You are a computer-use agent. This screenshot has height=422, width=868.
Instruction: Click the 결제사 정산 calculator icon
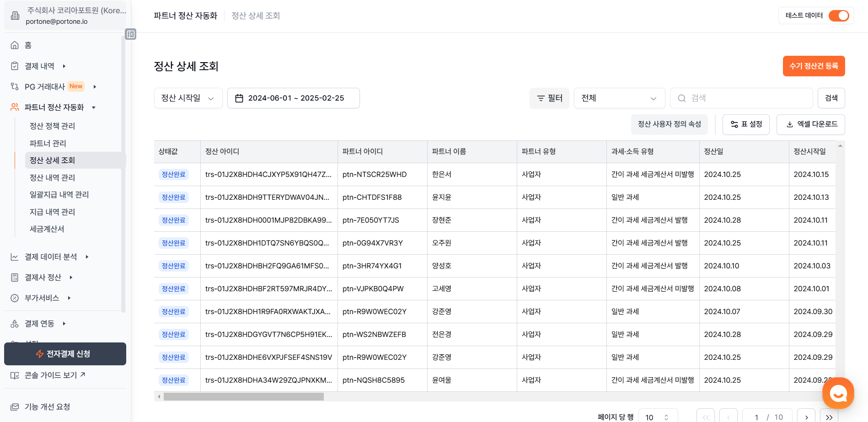(15, 278)
